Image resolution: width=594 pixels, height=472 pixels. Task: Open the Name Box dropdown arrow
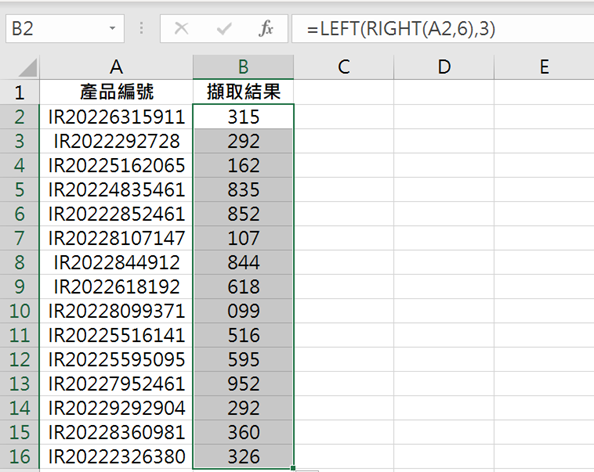click(x=112, y=28)
